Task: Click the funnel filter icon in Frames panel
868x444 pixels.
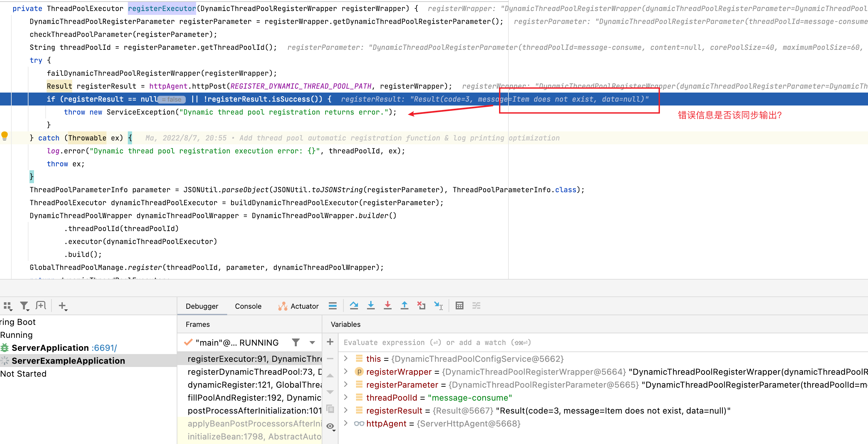Action: [295, 342]
